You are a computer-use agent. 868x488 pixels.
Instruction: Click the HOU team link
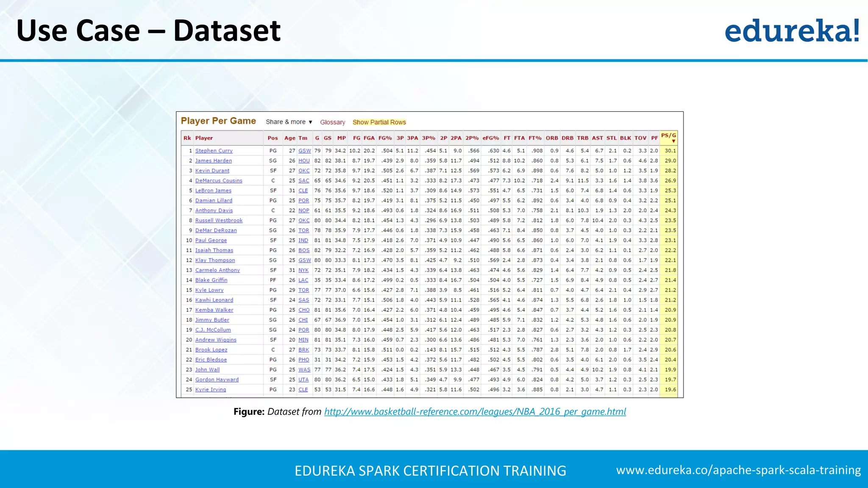tap(303, 161)
